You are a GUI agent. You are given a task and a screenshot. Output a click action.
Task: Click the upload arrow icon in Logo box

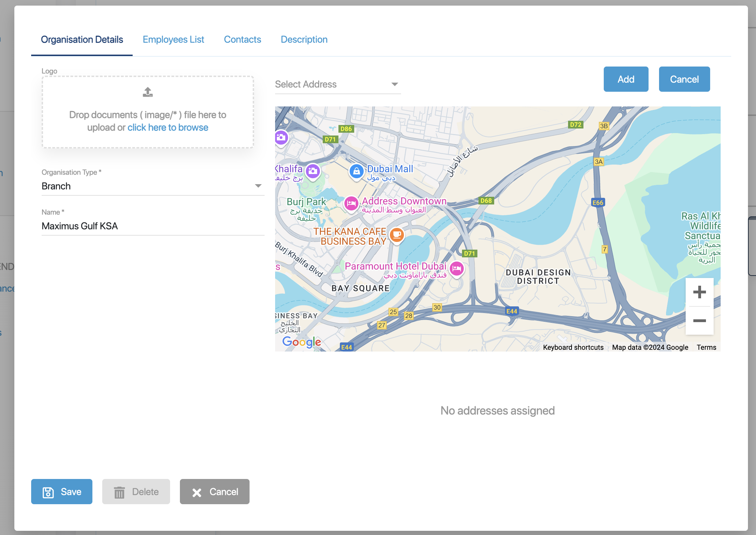[148, 92]
